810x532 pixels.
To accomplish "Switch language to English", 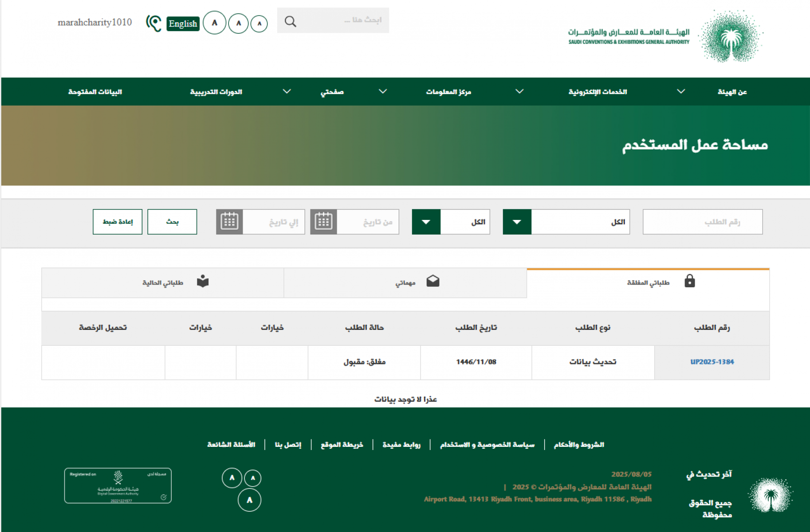I will (x=183, y=23).
